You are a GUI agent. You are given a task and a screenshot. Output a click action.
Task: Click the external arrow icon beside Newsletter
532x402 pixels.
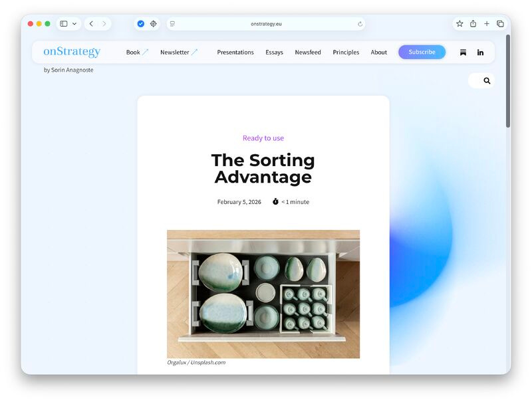coord(194,52)
